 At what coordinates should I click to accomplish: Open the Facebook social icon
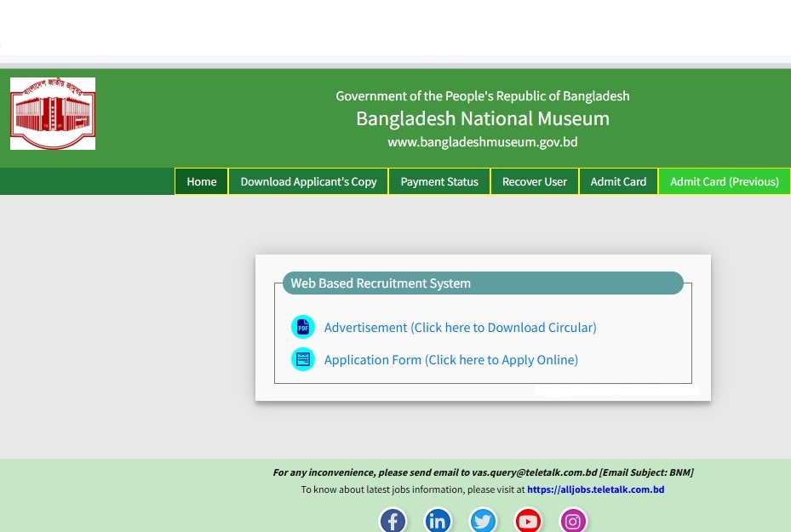393,520
